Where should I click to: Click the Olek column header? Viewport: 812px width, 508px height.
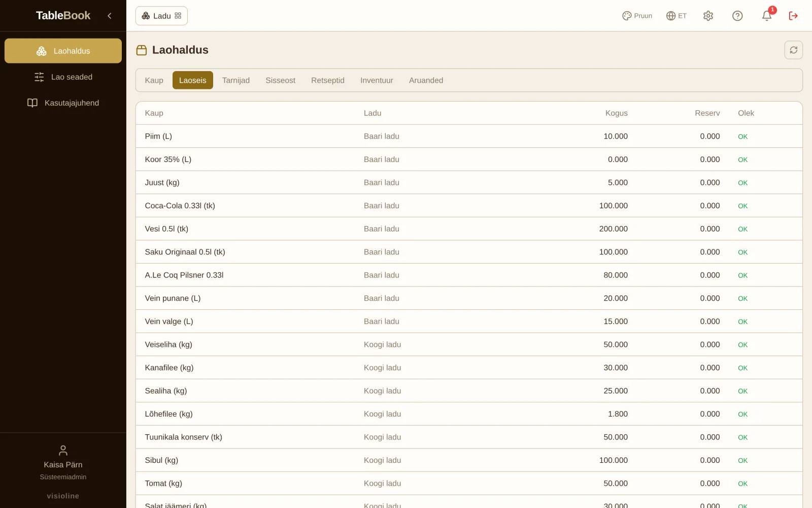pos(746,113)
